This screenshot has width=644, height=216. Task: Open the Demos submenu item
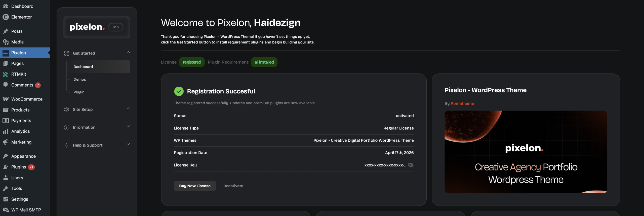80,80
